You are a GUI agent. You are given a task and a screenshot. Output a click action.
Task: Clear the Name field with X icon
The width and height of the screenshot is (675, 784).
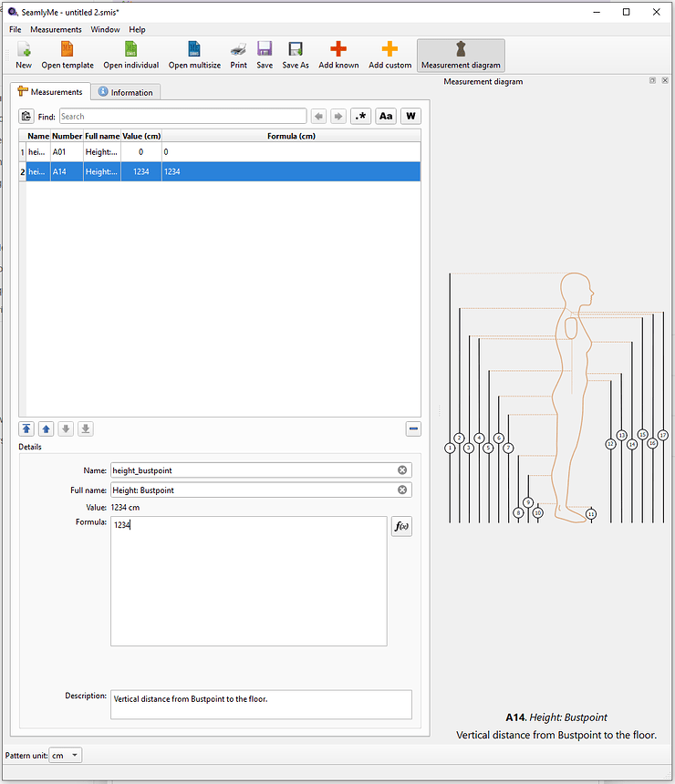pos(402,470)
